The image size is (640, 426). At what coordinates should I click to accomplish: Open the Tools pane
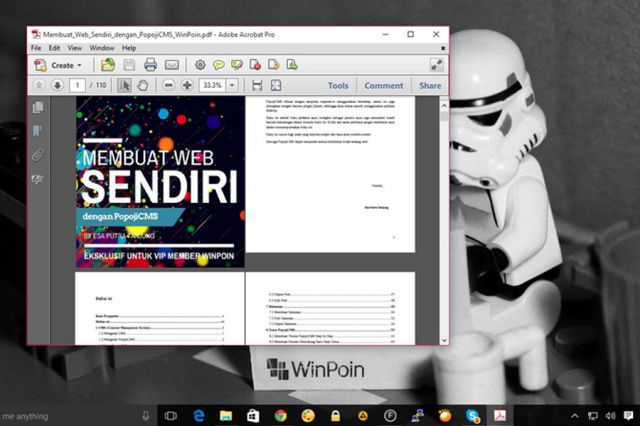(338, 86)
